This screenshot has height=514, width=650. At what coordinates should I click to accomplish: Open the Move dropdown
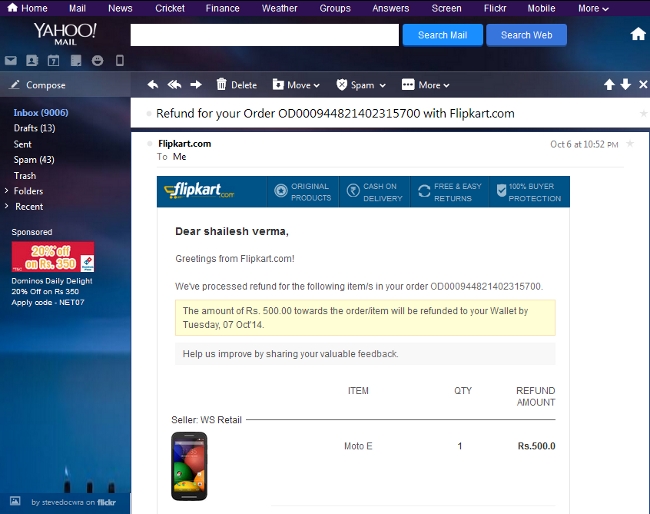[296, 85]
